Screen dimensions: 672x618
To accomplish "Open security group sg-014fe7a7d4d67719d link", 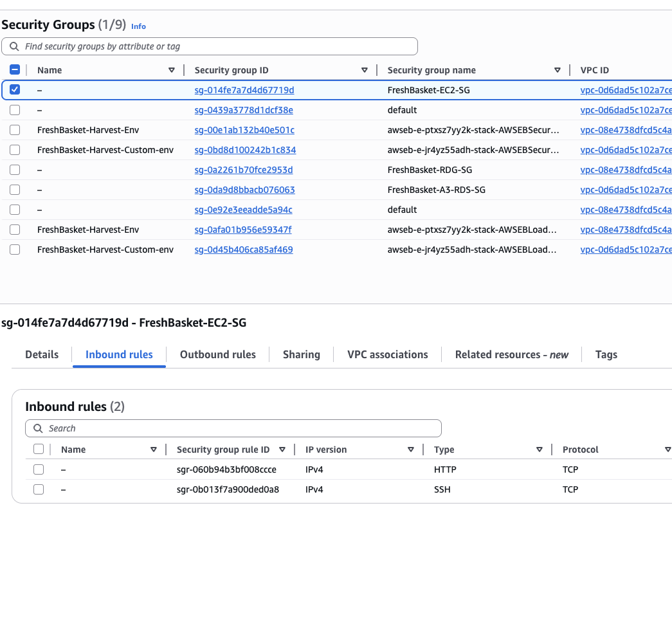I will point(244,90).
